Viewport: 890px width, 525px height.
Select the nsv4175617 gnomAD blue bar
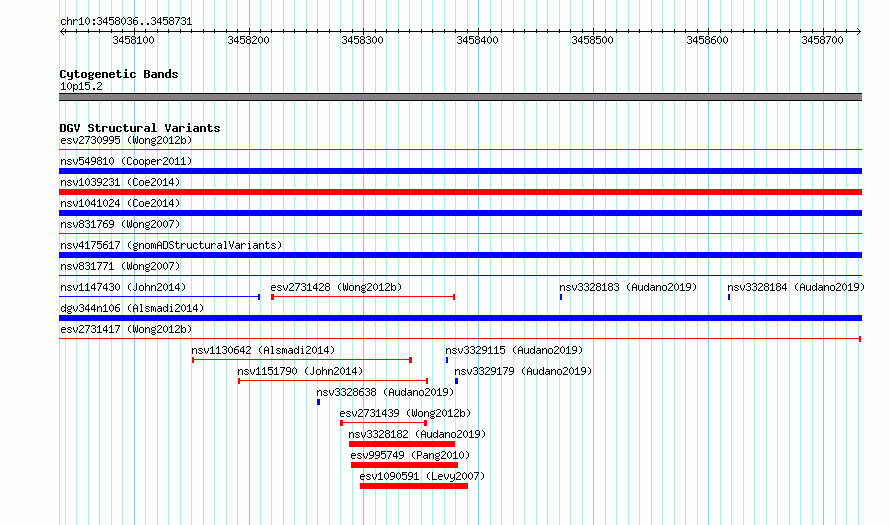[x=460, y=255]
